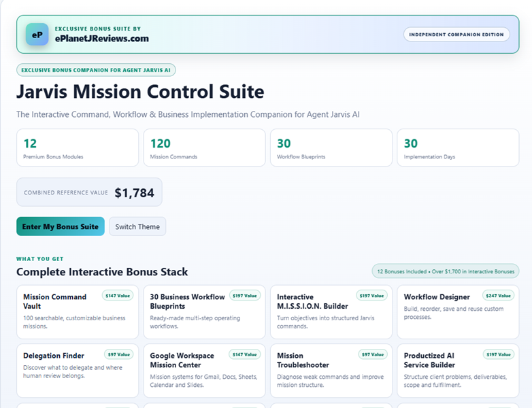
Task: Click 'Mission systems for Gmail, Docs, Sheets' description
Action: coord(203,381)
